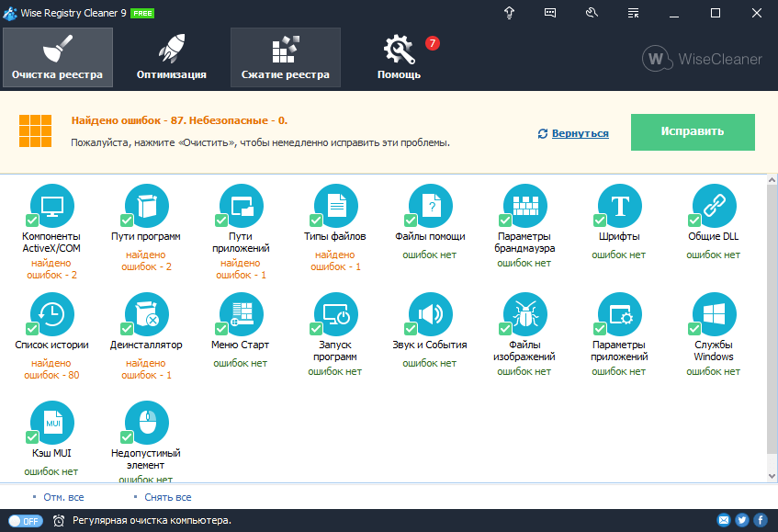Click the WiseCleaner logo link
This screenshot has width=778, height=532.
click(702, 59)
